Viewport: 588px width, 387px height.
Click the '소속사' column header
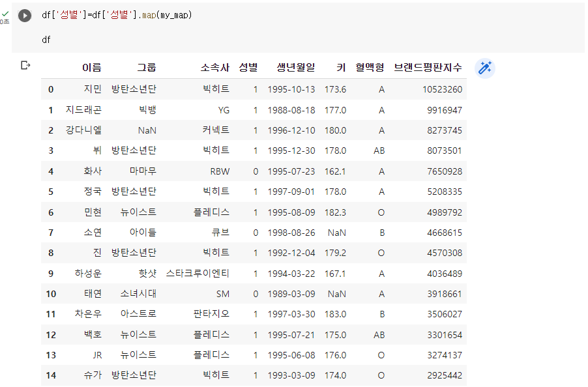click(x=214, y=68)
